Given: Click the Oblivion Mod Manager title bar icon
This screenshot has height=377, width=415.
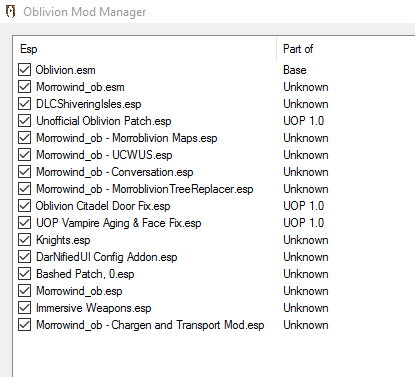Looking at the screenshot, I should (x=11, y=12).
